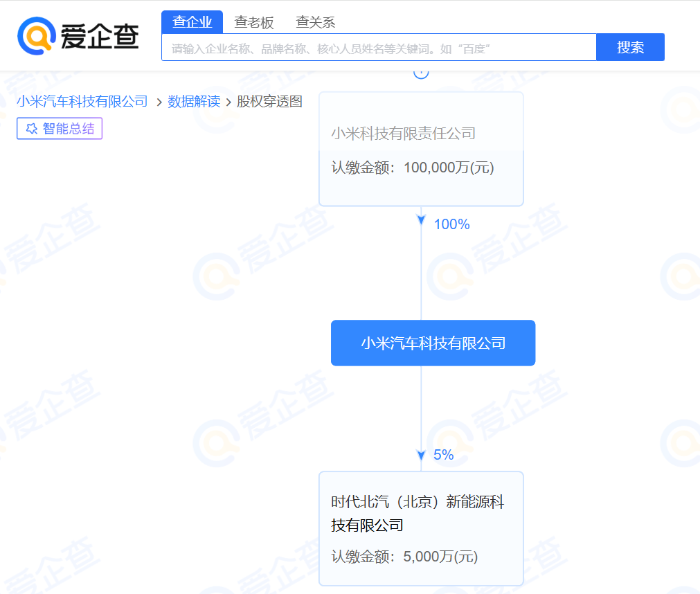700x594 pixels.
Task: Click 认缴金额 100,000万(元) text
Action: (413, 168)
